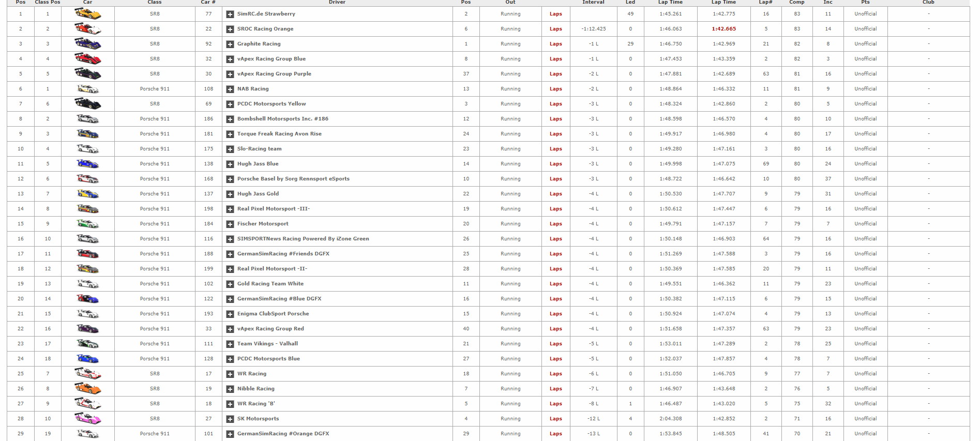The width and height of the screenshot is (980, 441).
Task: Open Laps link for SimRC.de Strawberry
Action: tap(556, 14)
